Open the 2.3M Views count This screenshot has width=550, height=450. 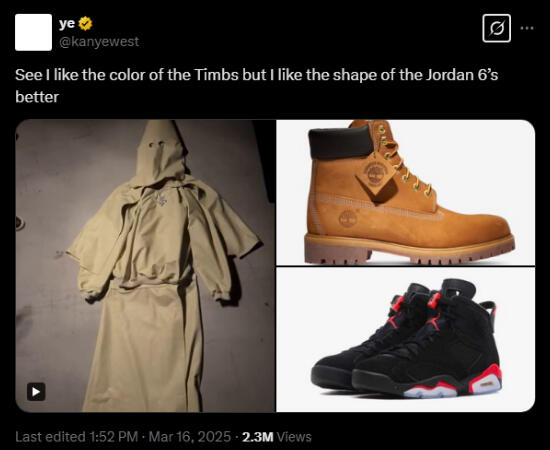(x=277, y=437)
